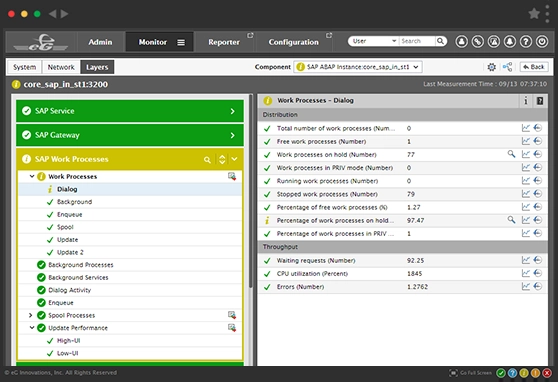
Task: Open the Monitor hamburger menu icon
Action: click(181, 42)
